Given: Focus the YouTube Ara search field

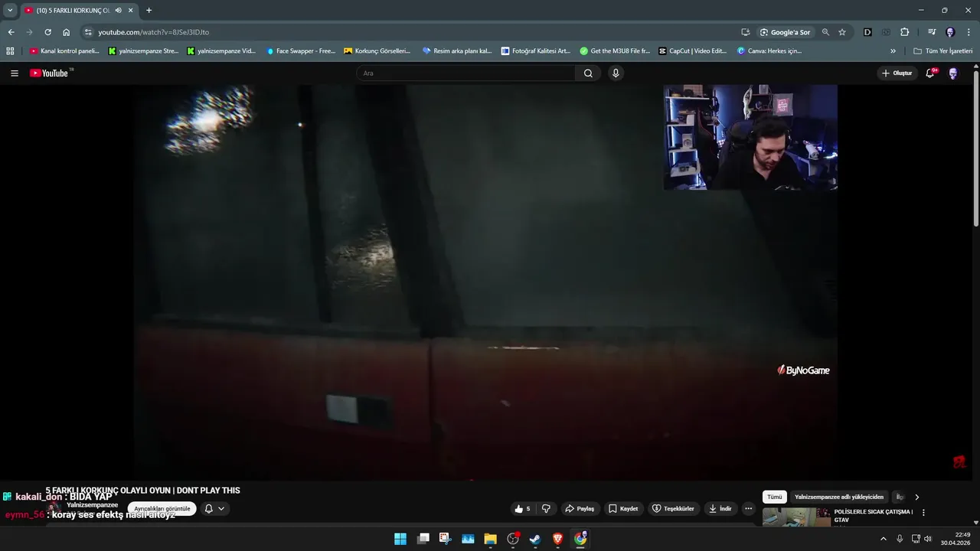Looking at the screenshot, I should tap(465, 73).
